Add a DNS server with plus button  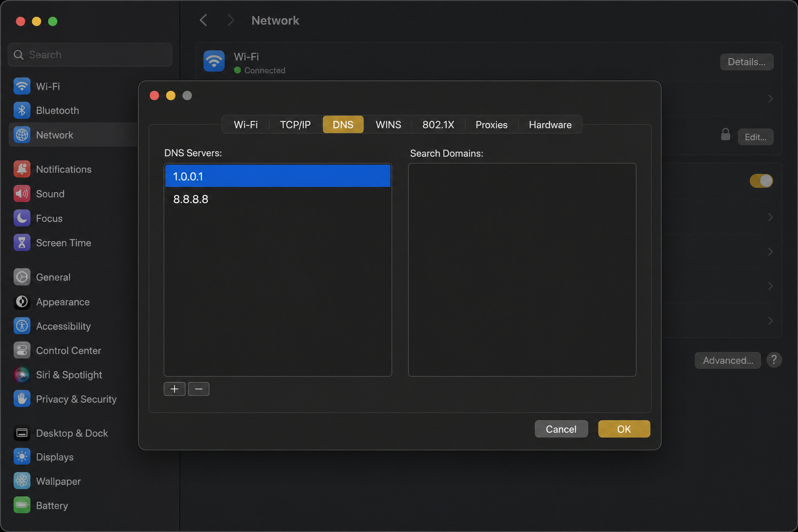click(x=175, y=389)
